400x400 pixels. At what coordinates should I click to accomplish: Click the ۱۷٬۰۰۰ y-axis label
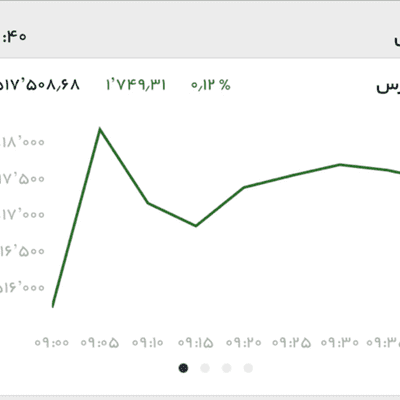pos(22,214)
